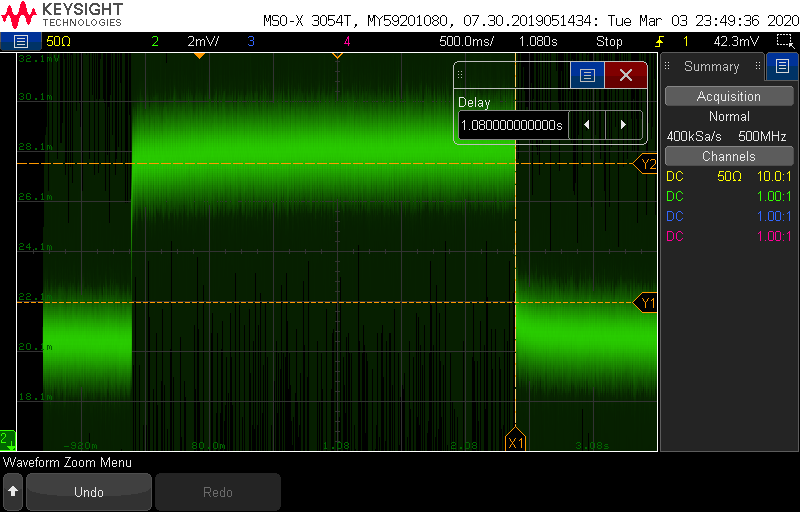This screenshot has width=800, height=512.
Task: Toggle channel 3 in the top bar
Action: 251,41
